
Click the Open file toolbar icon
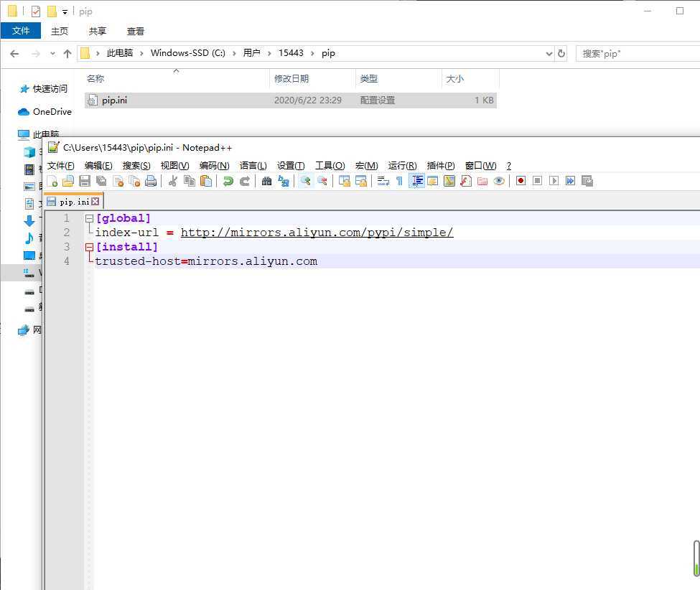click(x=68, y=181)
